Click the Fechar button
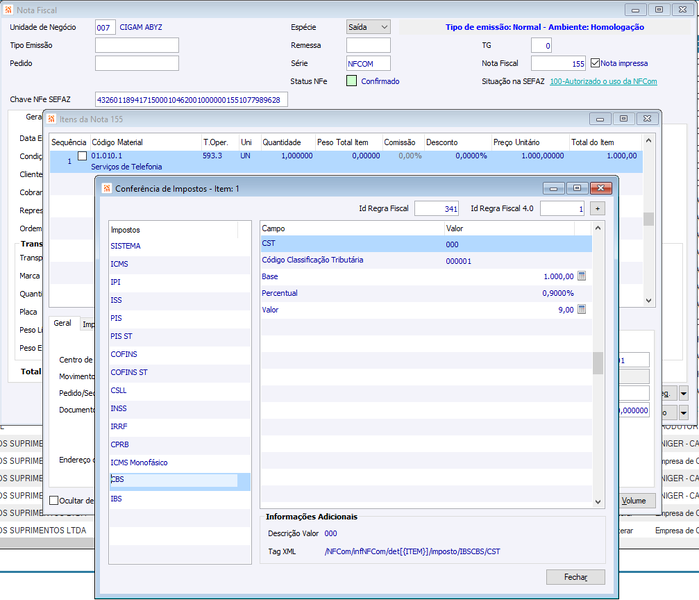Image resolution: width=699 pixels, height=600 pixels. pyautogui.click(x=576, y=577)
